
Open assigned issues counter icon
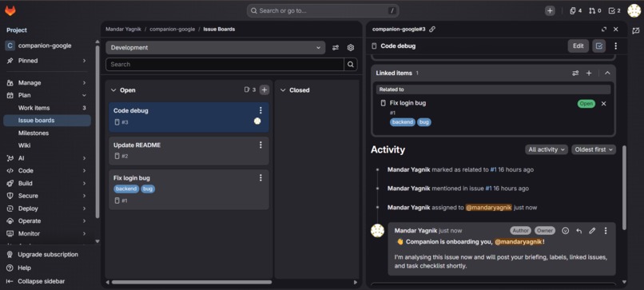[575, 10]
